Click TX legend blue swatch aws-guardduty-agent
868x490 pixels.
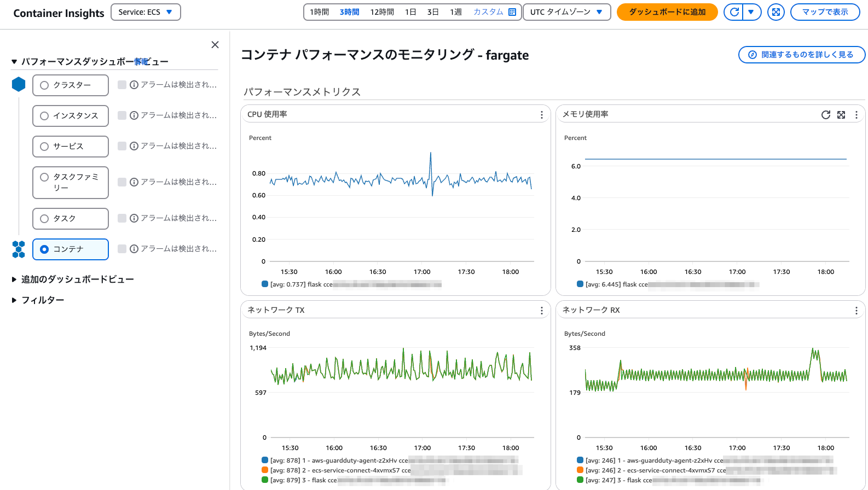click(265, 460)
